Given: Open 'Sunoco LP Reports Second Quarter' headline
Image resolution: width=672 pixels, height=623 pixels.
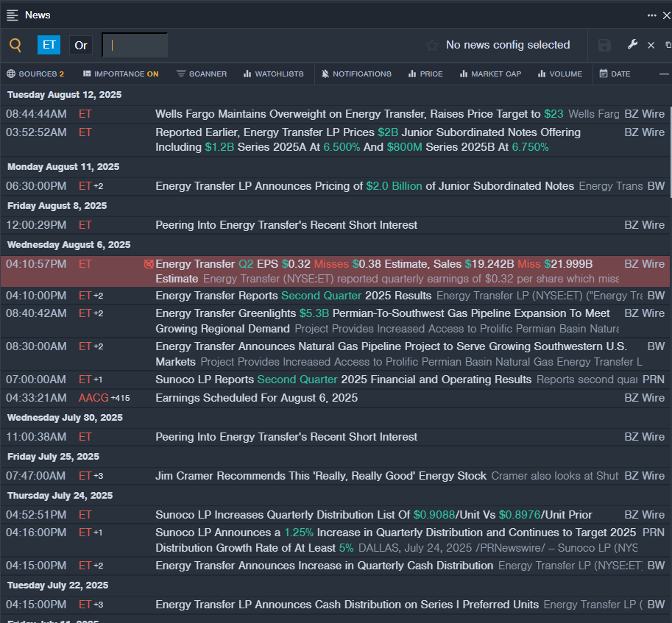Looking at the screenshot, I should coord(343,380).
